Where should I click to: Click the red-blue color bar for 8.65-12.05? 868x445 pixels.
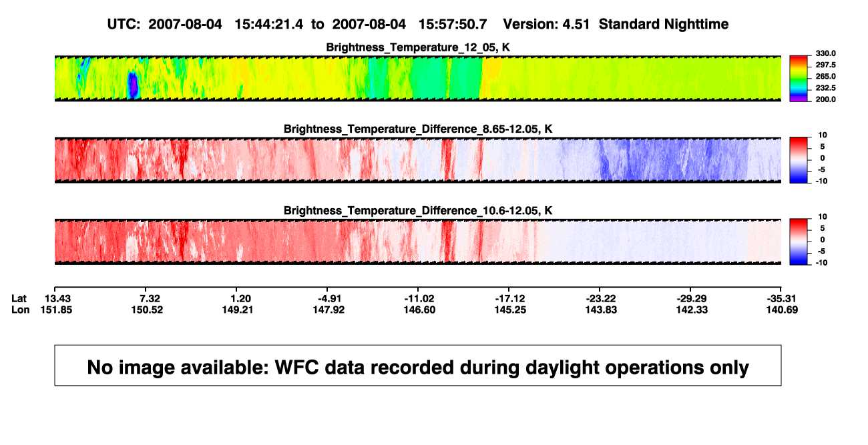coord(799,160)
